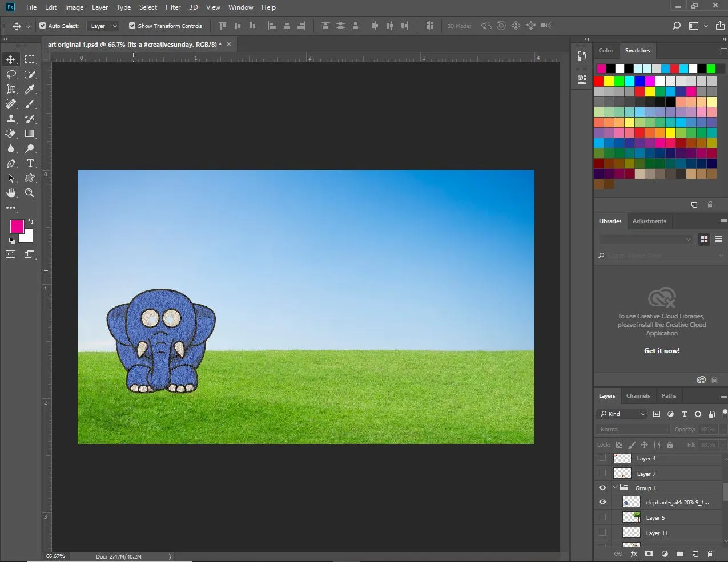
Task: Delete layer using trash icon in Layers panel
Action: pos(710,553)
